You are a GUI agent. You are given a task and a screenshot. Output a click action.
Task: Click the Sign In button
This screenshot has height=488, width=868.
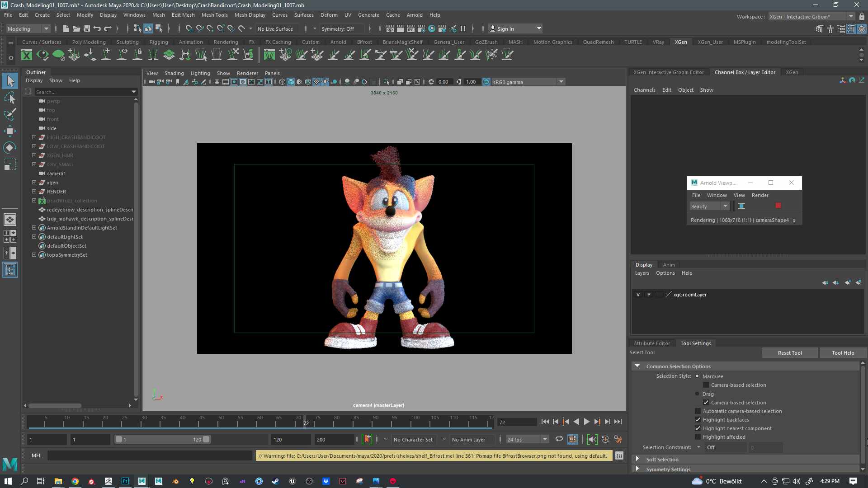516,28
